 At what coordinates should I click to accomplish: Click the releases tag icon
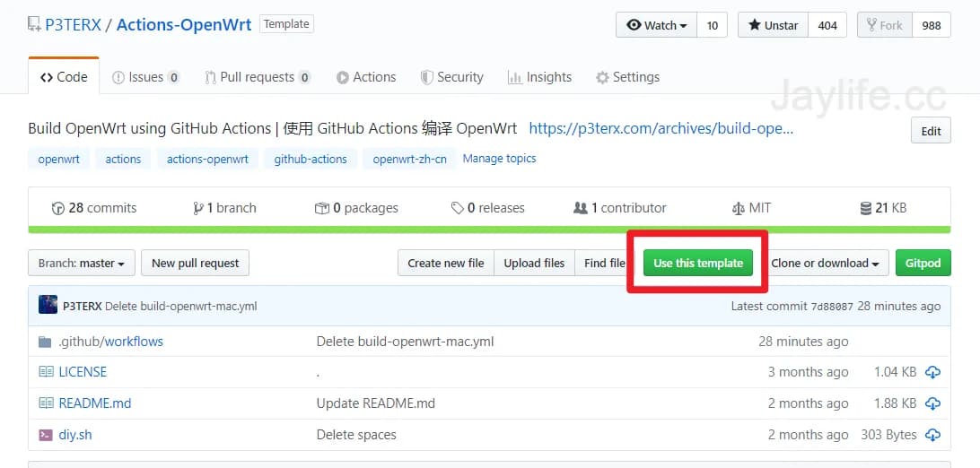[458, 208]
